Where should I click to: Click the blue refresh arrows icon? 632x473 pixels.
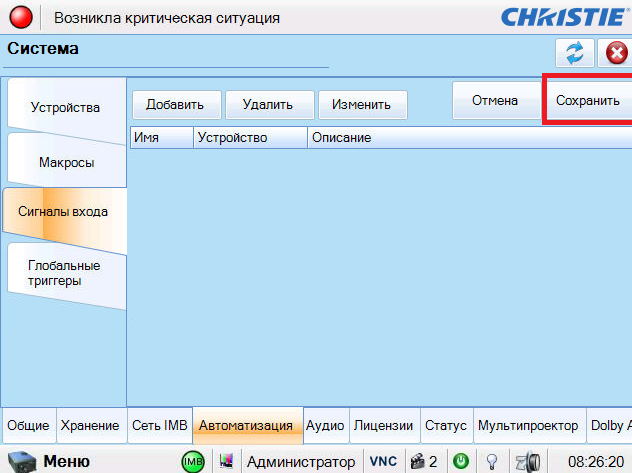pyautogui.click(x=575, y=53)
